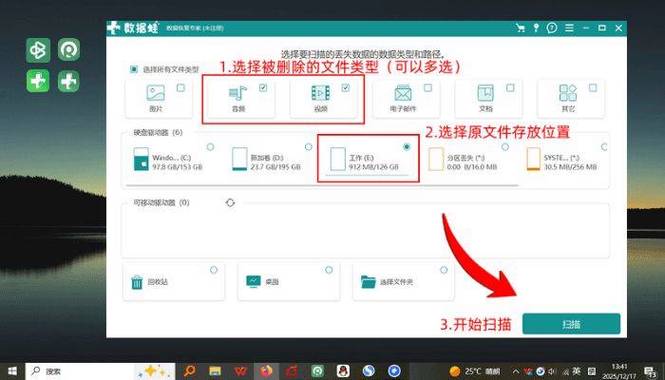Select the 选择文件夹 radio button
The width and height of the screenshot is (665, 380).
pos(444,270)
